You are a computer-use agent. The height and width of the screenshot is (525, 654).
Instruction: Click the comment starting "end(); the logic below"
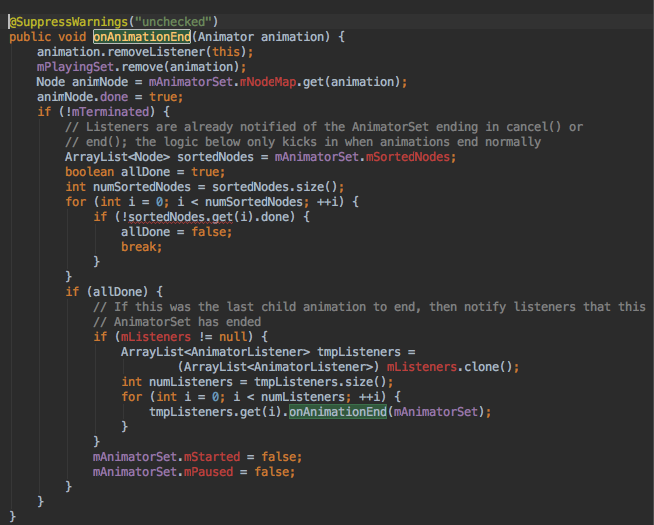click(303, 142)
